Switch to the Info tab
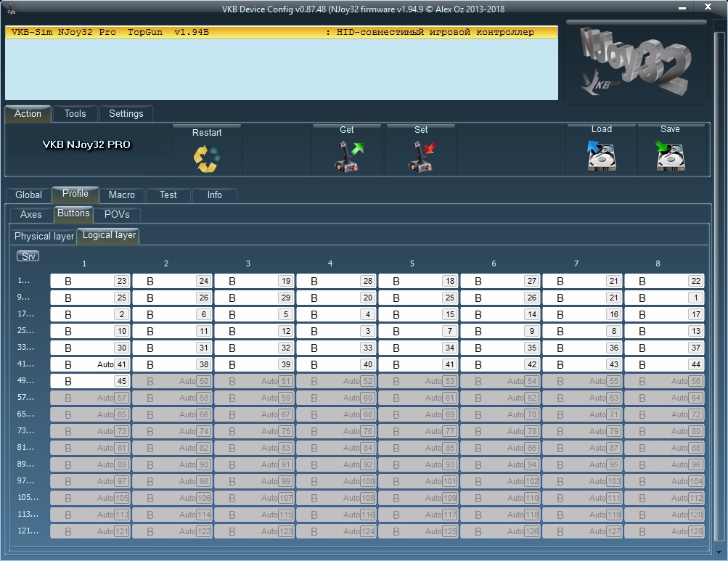 215,195
